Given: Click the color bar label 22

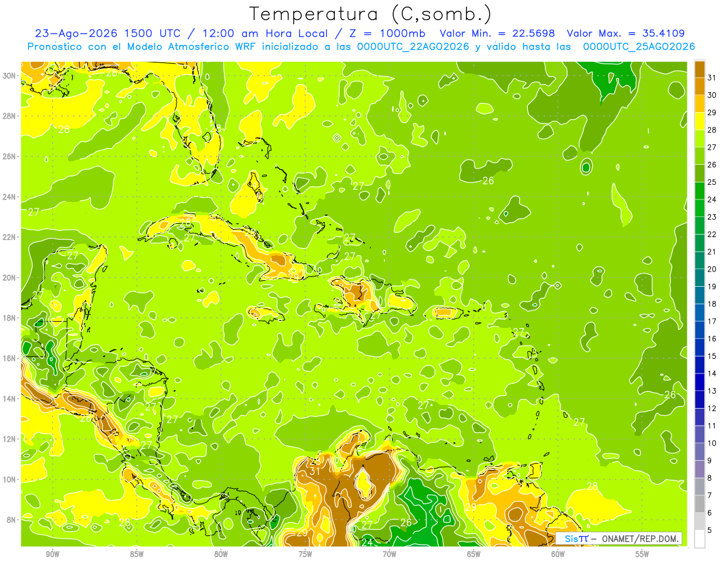Looking at the screenshot, I should point(712,234).
